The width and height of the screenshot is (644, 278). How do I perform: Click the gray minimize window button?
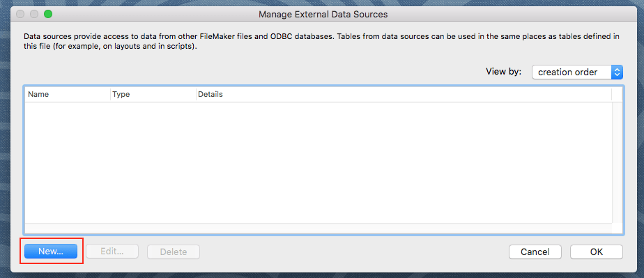click(34, 15)
